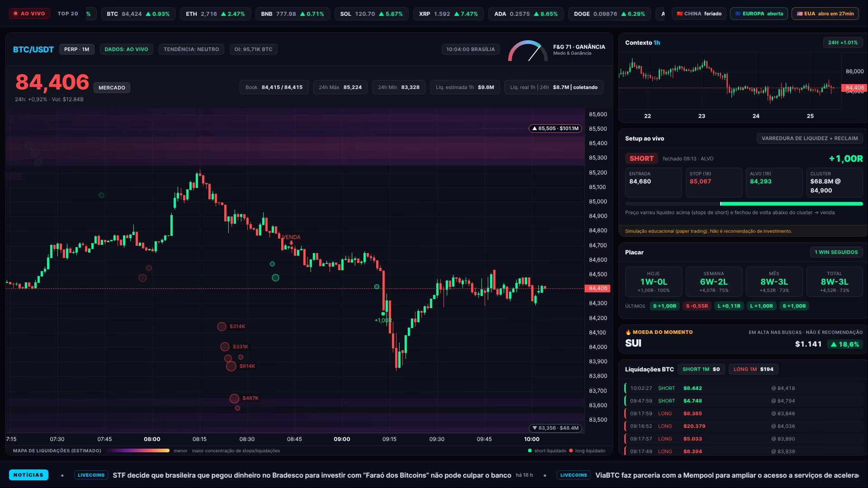868x488 pixels.
Task: Click the 85,505 · $101.1M upper liquidity label
Action: click(x=555, y=128)
